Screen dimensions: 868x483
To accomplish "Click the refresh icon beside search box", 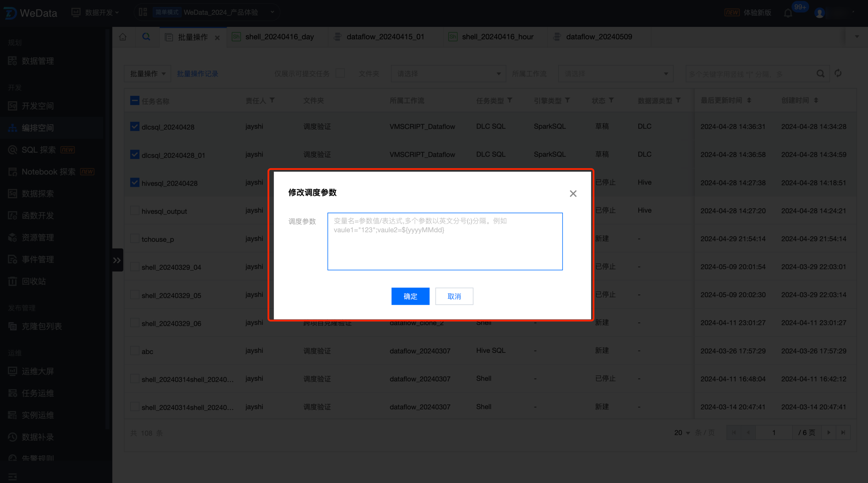I will point(838,73).
